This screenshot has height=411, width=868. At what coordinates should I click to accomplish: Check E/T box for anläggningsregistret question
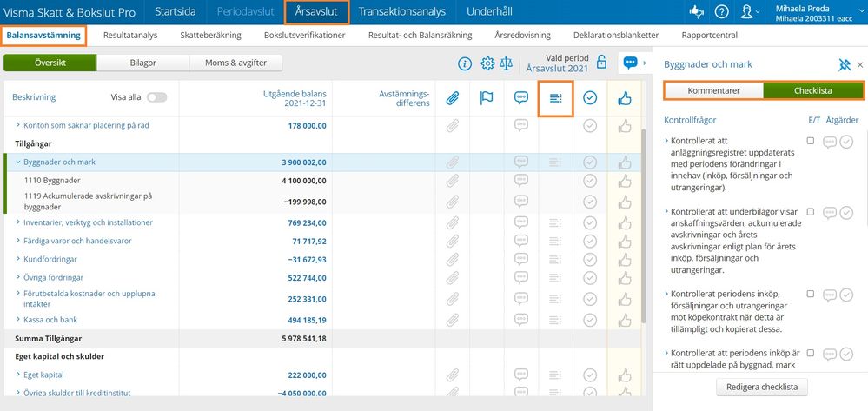click(x=811, y=141)
